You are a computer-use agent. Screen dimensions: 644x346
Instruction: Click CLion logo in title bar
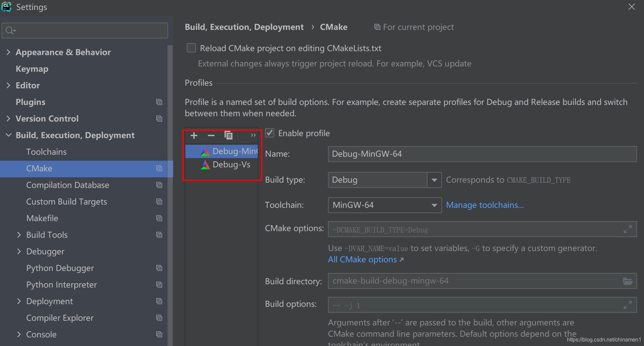(6, 7)
